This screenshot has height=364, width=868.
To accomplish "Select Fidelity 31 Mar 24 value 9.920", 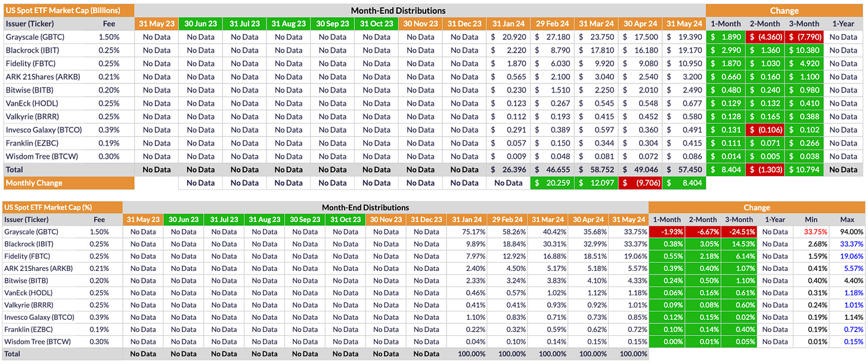I will [x=596, y=64].
